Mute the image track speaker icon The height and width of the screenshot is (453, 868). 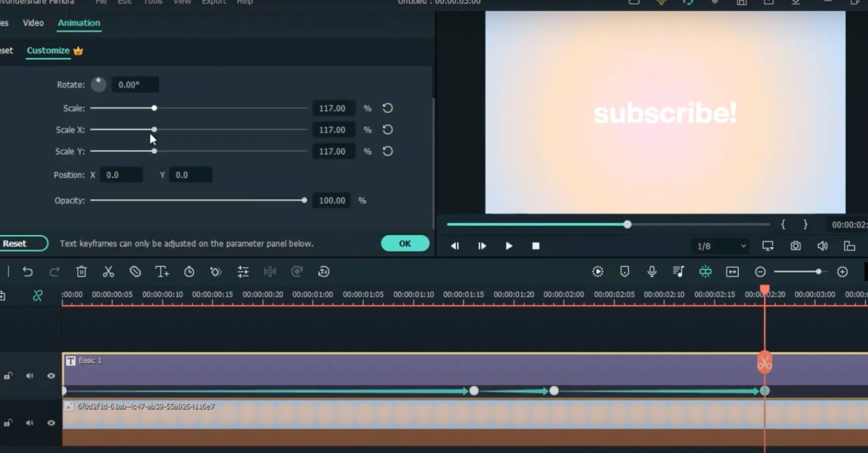point(29,423)
